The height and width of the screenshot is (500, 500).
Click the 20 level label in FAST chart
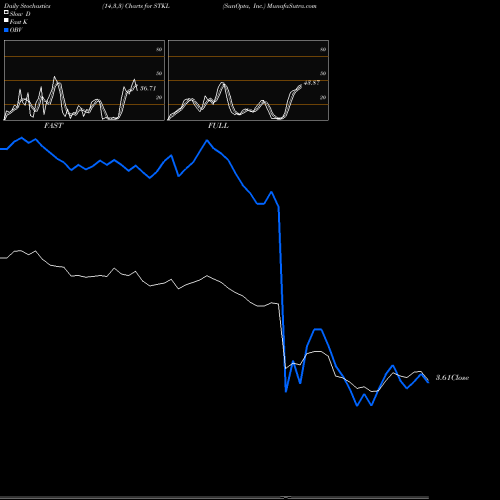(x=159, y=97)
